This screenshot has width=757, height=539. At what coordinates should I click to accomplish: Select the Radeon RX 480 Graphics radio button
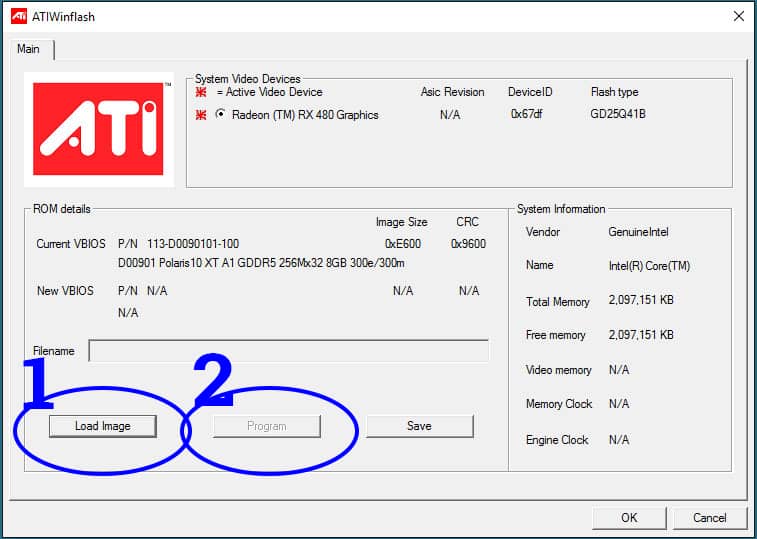[220, 114]
